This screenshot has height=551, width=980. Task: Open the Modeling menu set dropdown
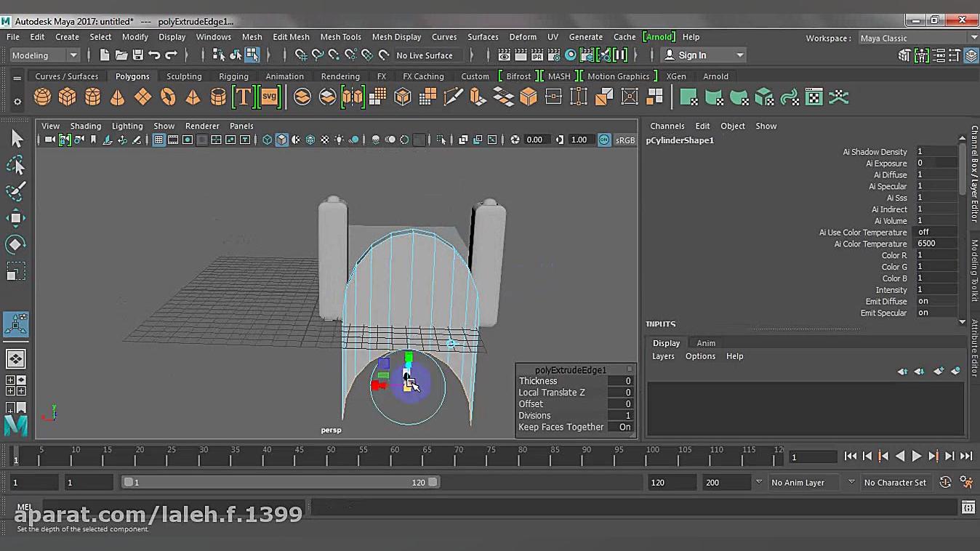[x=45, y=55]
